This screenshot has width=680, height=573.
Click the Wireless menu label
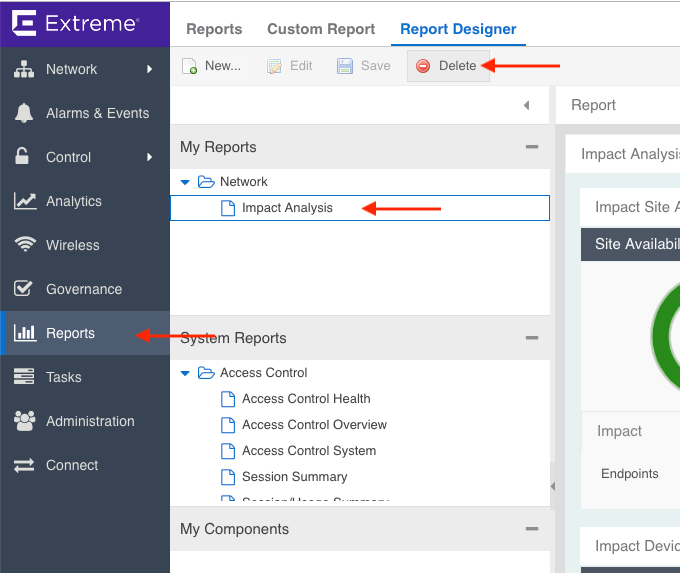[73, 245]
